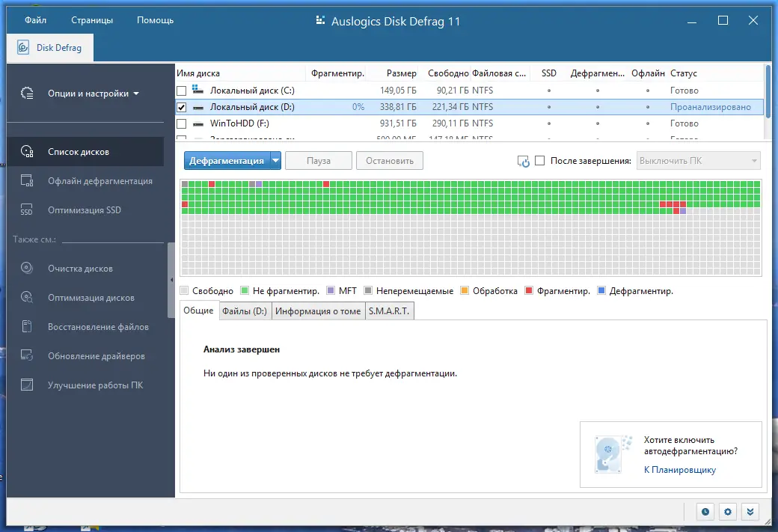Click the settings gear icon at bottom right

pos(727,512)
